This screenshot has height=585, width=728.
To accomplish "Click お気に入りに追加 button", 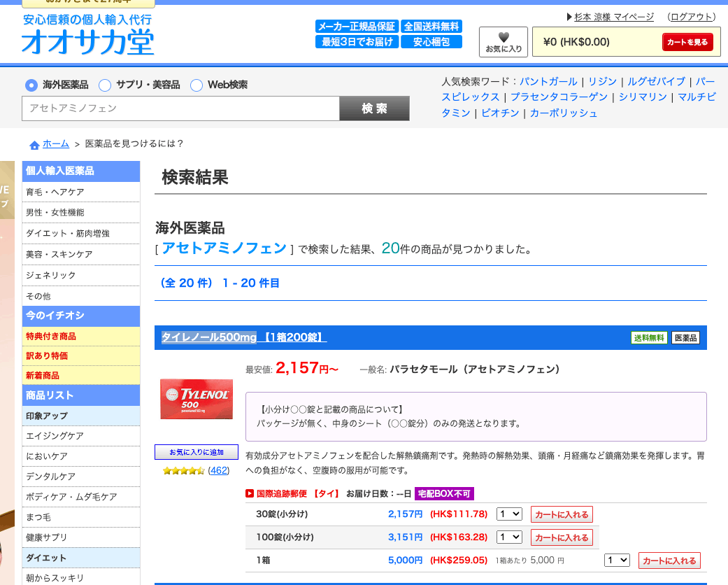I will (197, 452).
